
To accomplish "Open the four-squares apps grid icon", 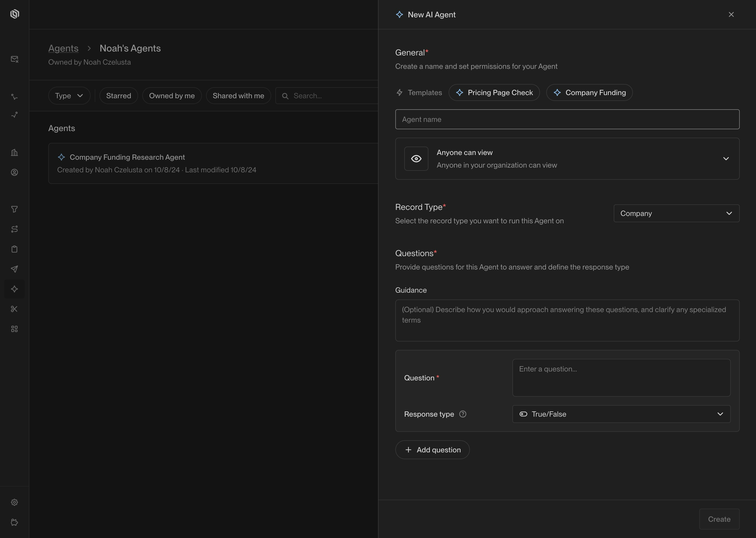I will [14, 329].
